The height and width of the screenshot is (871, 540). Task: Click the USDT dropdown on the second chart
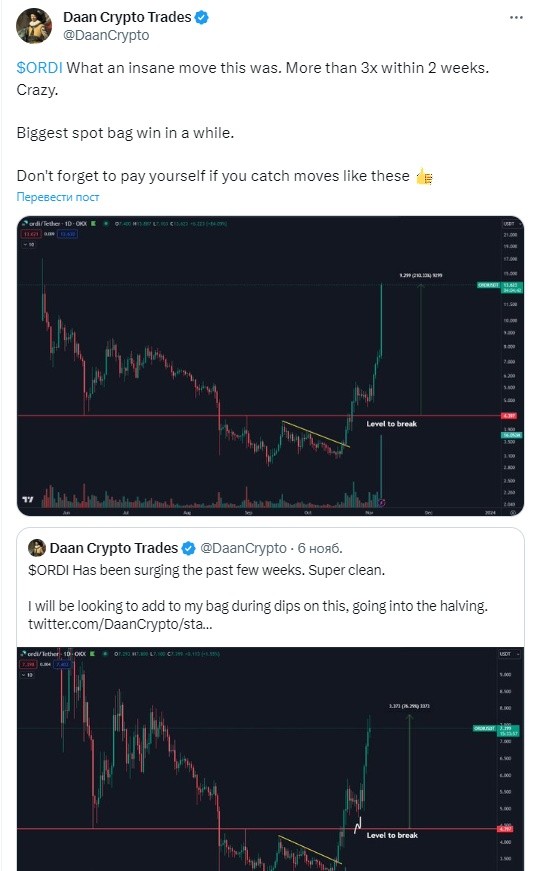coord(510,654)
